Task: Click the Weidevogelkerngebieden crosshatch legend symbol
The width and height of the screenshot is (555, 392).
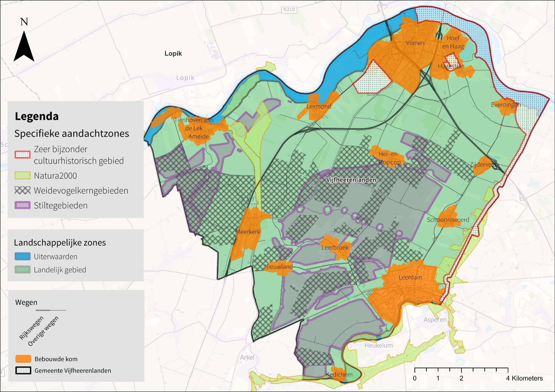Action: (22, 191)
